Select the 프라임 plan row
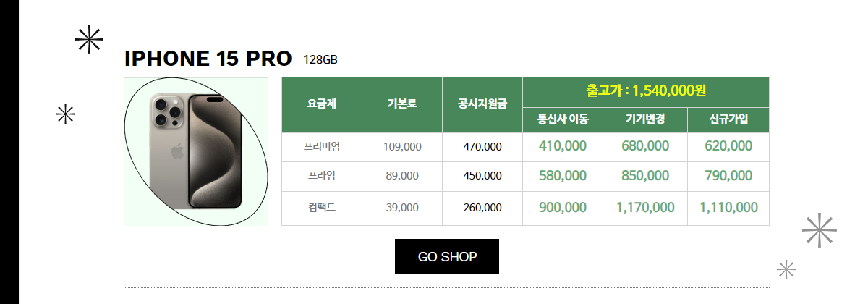Screen dimensions: 868x304 coord(525,176)
